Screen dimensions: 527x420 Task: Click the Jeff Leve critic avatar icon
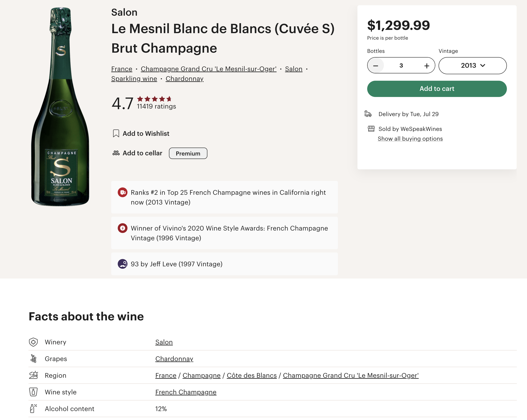point(122,264)
